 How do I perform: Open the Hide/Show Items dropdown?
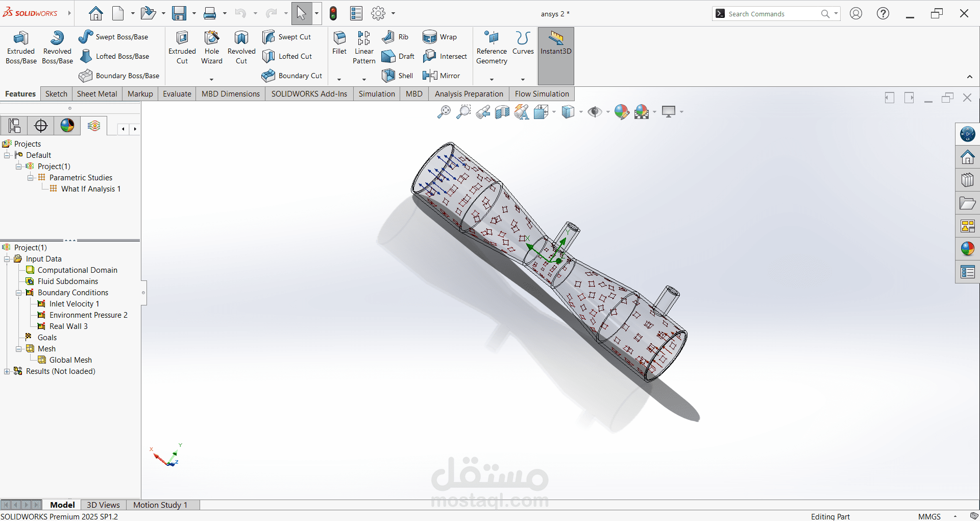607,112
